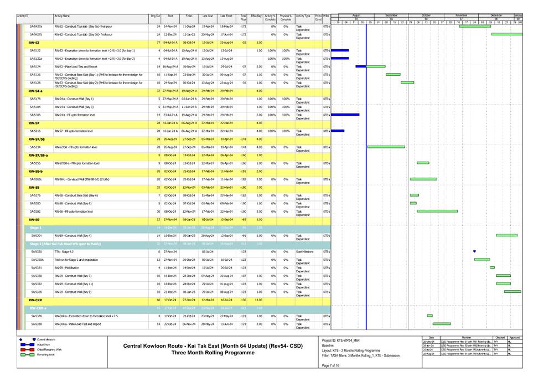554x392 pixels.
Task: Click the October month header in timescale
Action: 426,16
